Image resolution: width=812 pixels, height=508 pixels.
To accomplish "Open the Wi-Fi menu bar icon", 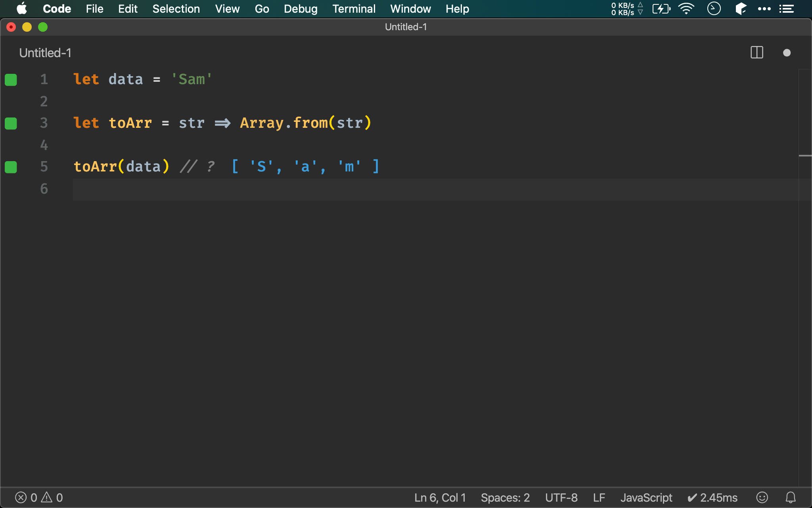I will coord(686,9).
